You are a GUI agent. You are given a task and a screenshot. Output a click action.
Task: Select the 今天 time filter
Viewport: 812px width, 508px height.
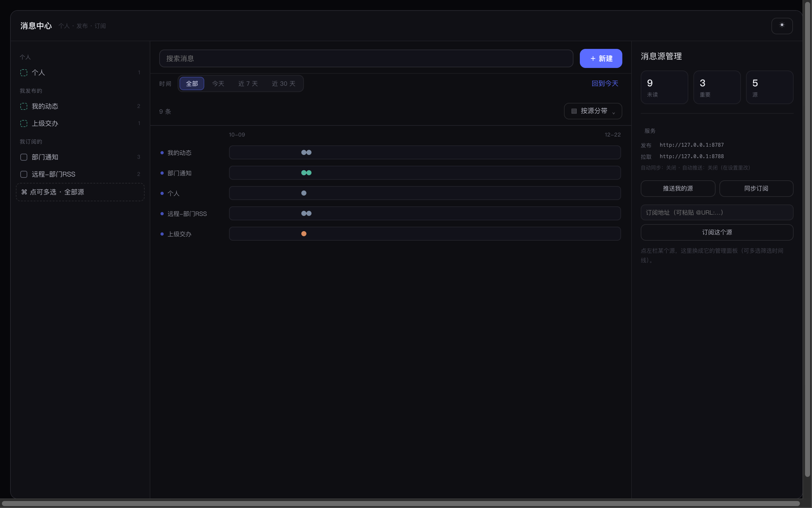[218, 83]
